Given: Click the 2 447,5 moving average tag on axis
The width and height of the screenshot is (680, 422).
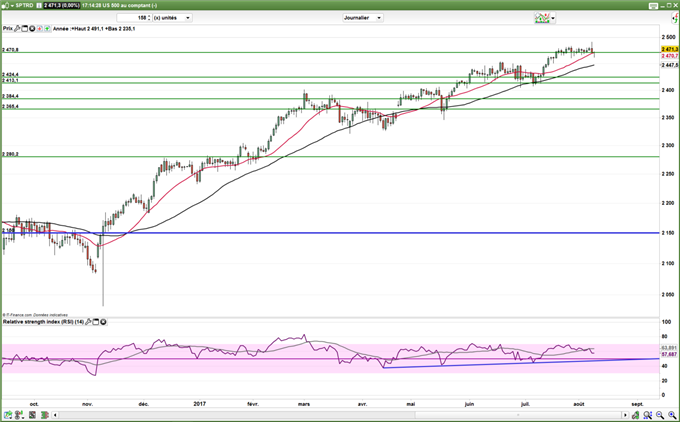Looking at the screenshot, I should coord(670,65).
